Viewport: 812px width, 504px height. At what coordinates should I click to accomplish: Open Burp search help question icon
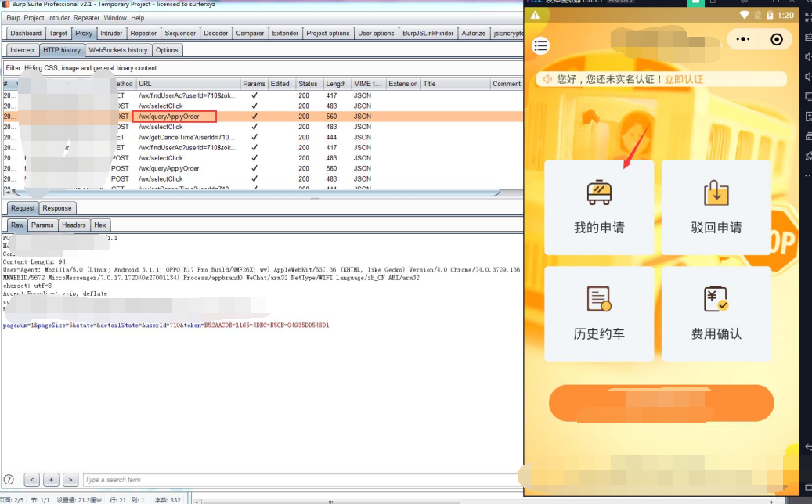click(x=9, y=480)
